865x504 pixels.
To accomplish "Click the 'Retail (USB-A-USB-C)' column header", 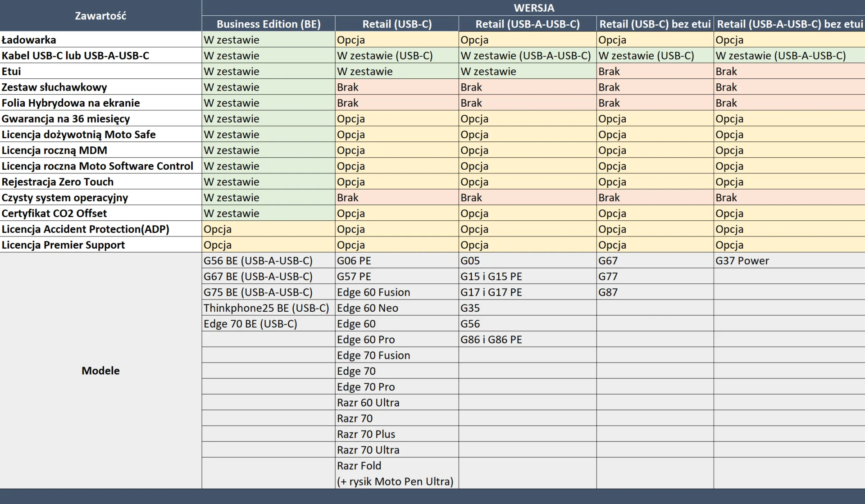I will coord(528,24).
